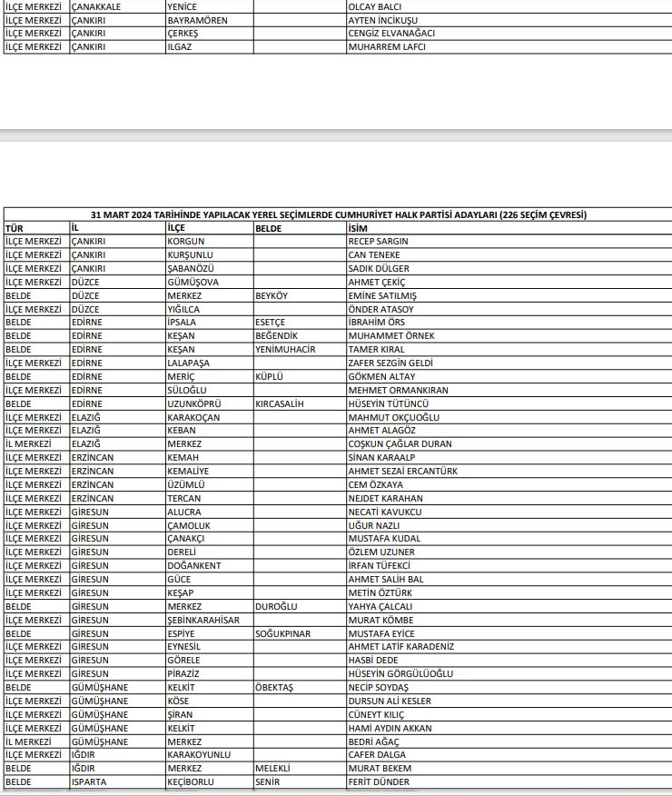Select the name AHMET SALİH BAL
The height and width of the screenshot is (796, 672).
coord(385,579)
